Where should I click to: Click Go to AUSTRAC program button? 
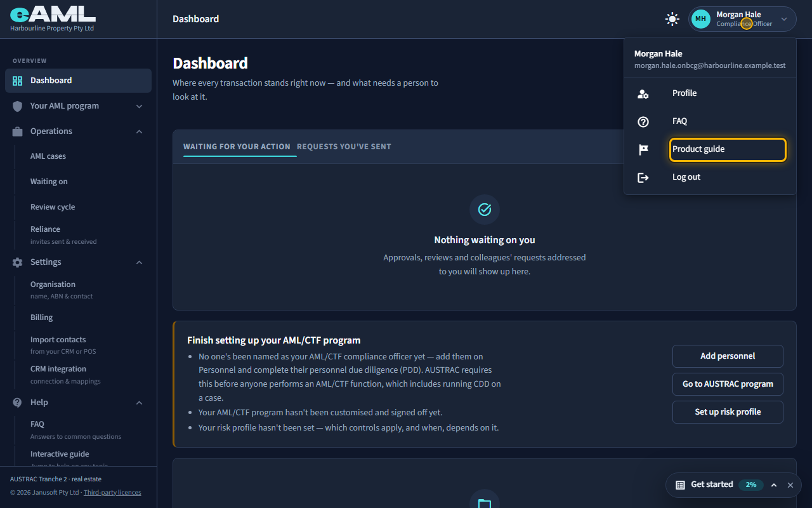click(728, 384)
